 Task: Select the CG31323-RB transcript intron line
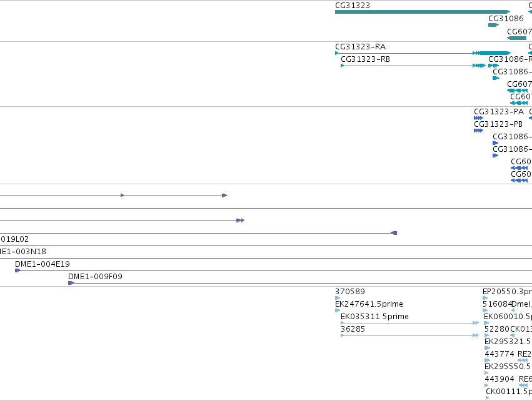(408, 66)
